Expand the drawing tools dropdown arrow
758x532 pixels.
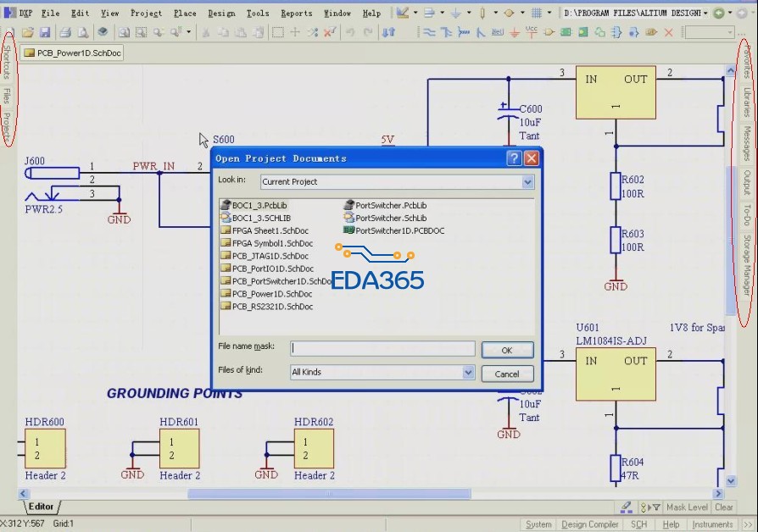pos(415,13)
